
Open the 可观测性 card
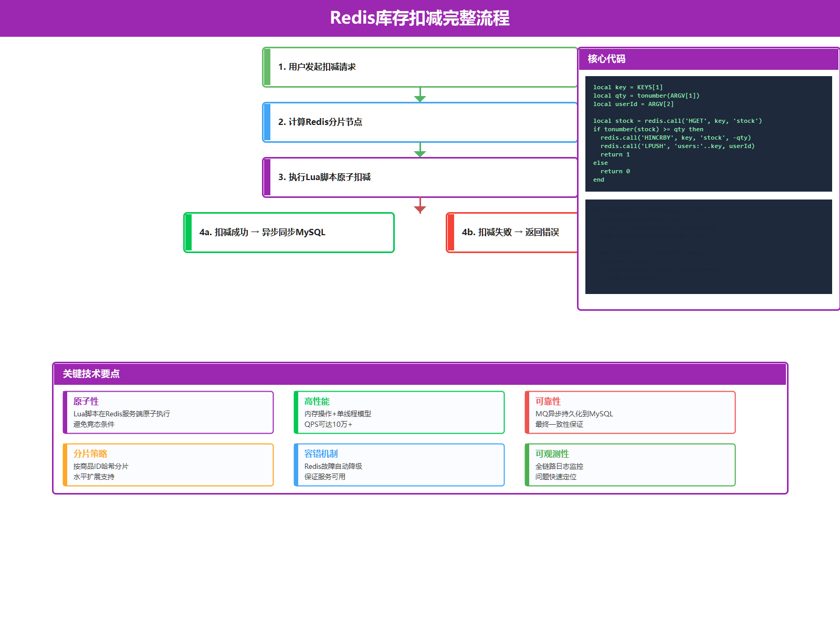(630, 465)
